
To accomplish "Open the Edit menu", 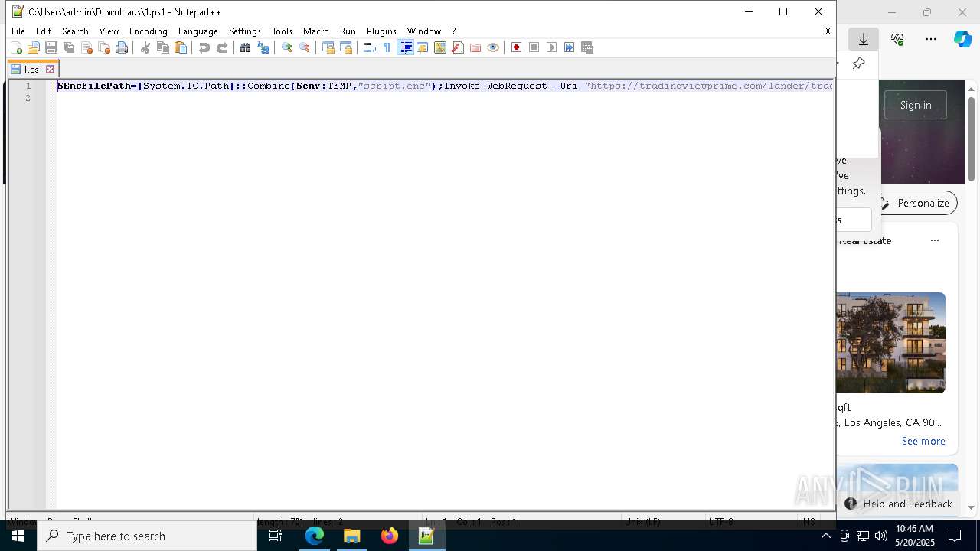I will pos(44,31).
